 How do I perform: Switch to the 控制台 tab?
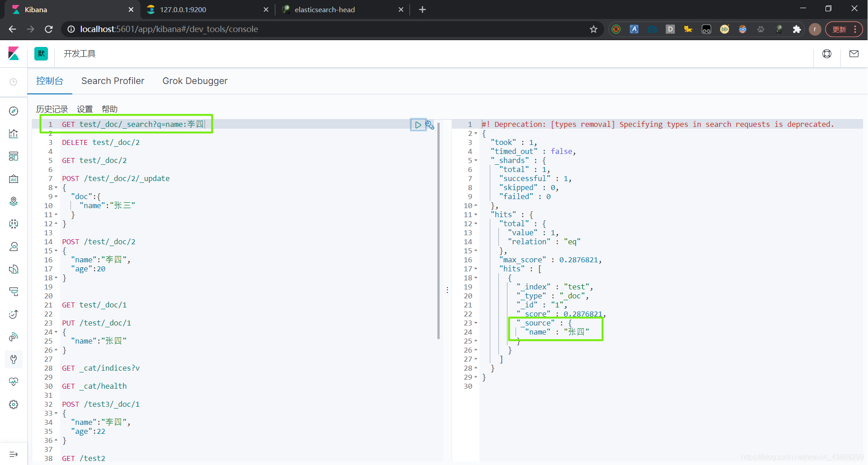click(50, 81)
